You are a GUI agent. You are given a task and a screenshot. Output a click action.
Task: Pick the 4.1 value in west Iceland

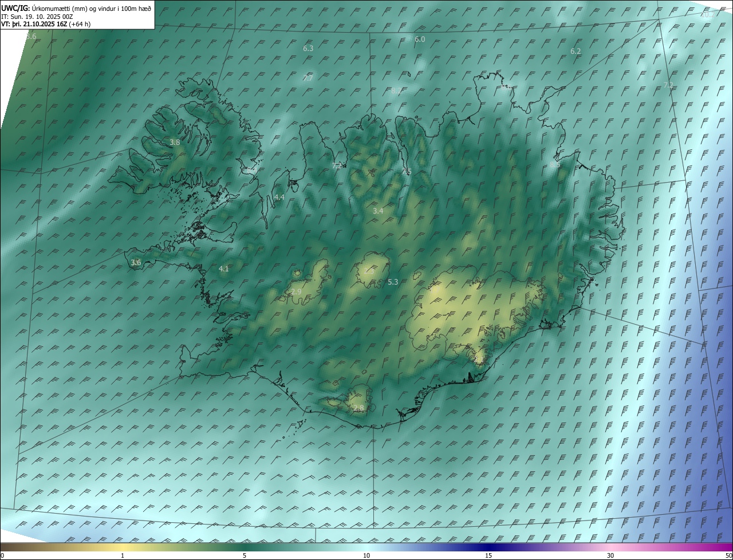click(x=224, y=269)
